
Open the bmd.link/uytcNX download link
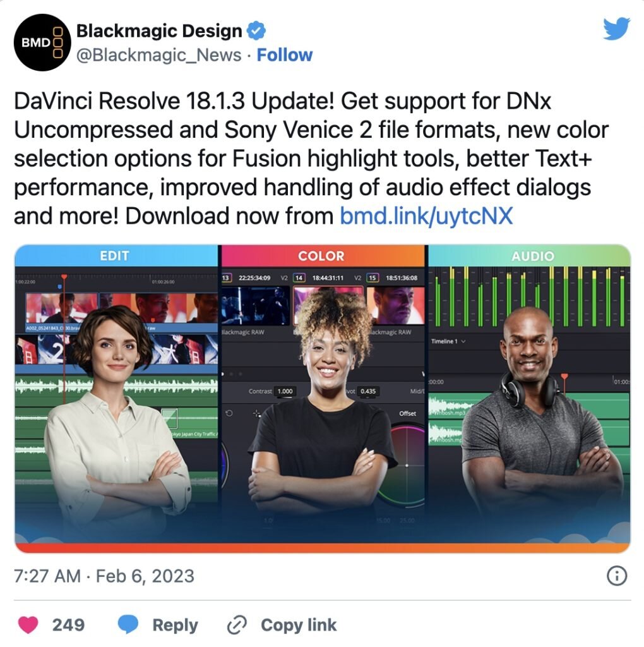click(x=426, y=216)
